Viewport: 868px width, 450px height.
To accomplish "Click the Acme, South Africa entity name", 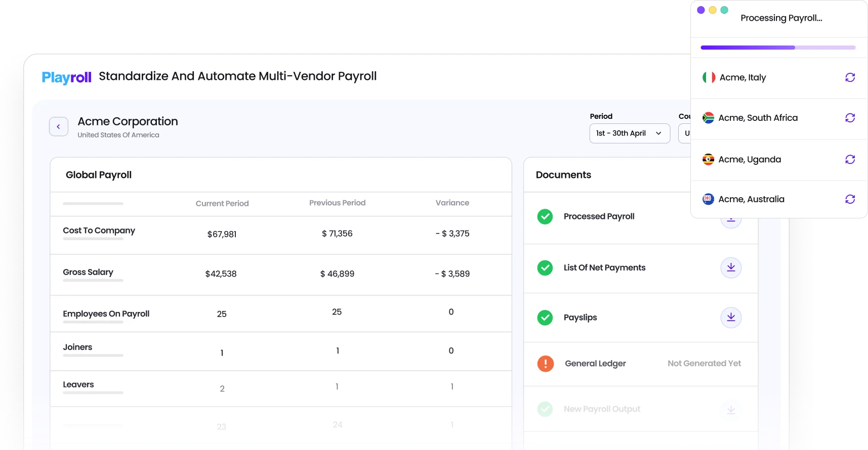I will click(758, 118).
